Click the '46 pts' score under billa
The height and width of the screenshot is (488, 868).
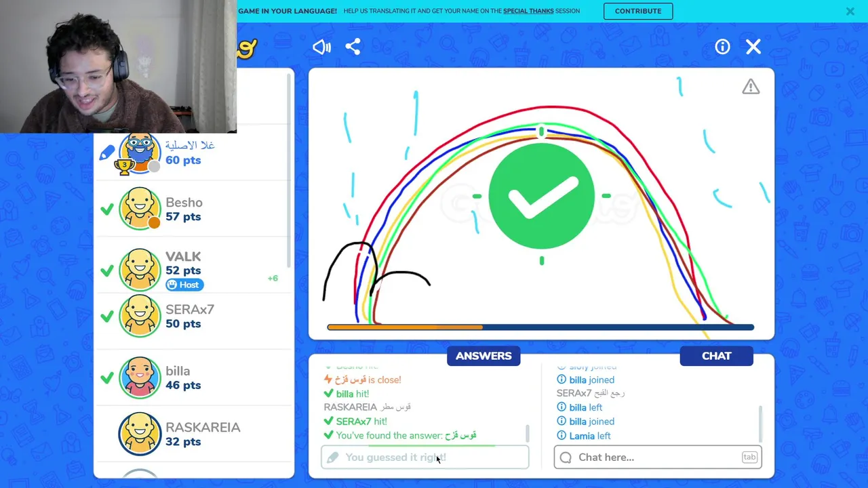183,385
